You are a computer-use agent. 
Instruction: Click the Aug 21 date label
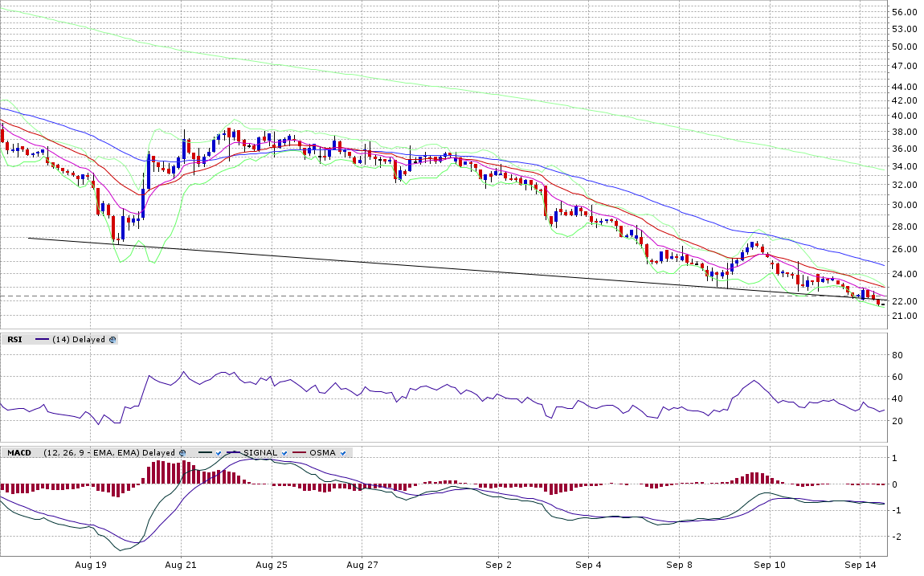(181, 565)
